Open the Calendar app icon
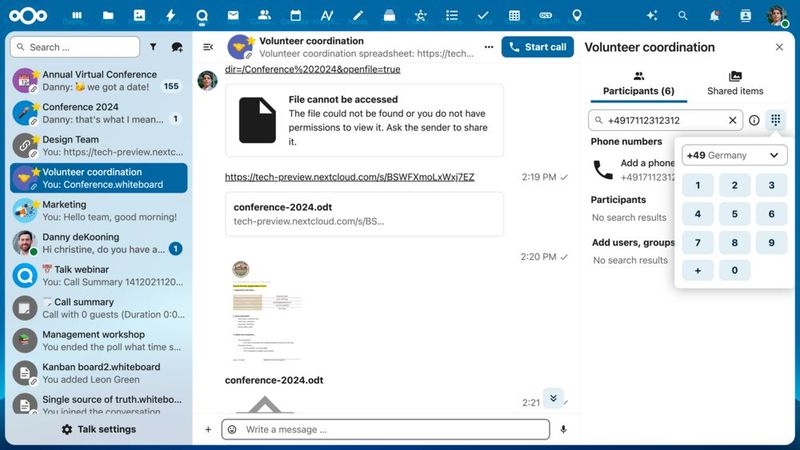This screenshot has height=450, width=800. click(x=295, y=16)
